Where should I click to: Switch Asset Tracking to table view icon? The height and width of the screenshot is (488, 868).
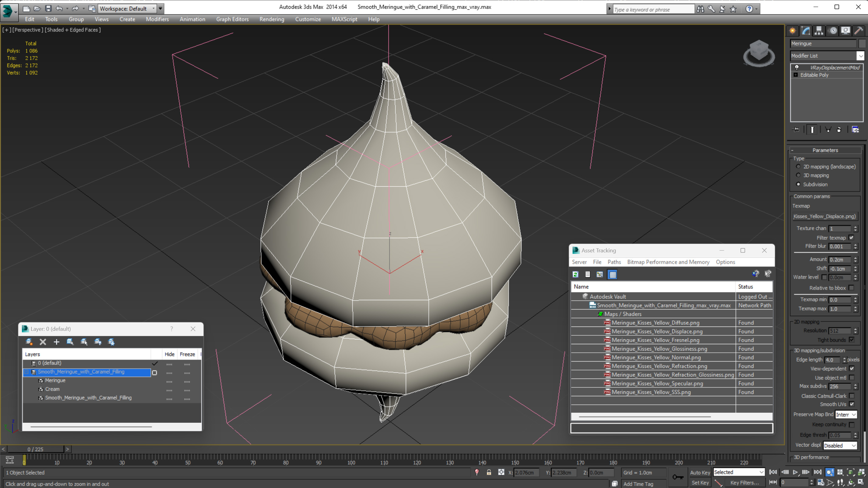point(612,275)
